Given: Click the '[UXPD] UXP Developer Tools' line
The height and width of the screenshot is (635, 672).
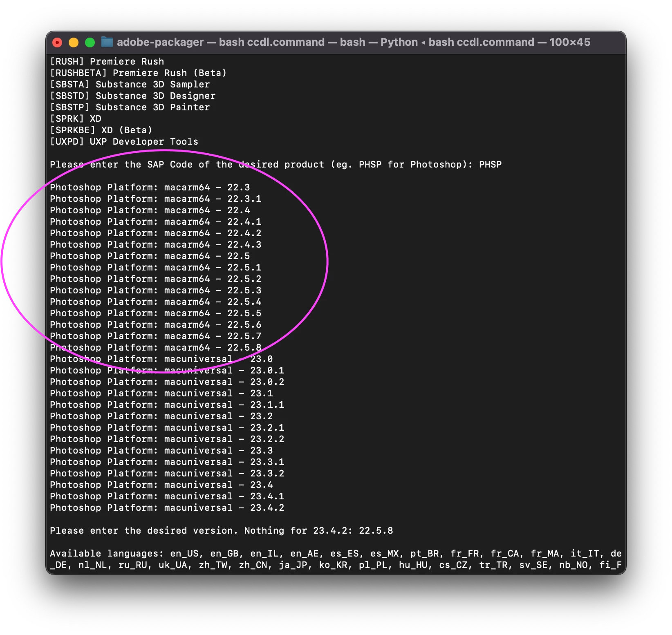Looking at the screenshot, I should pos(124,142).
